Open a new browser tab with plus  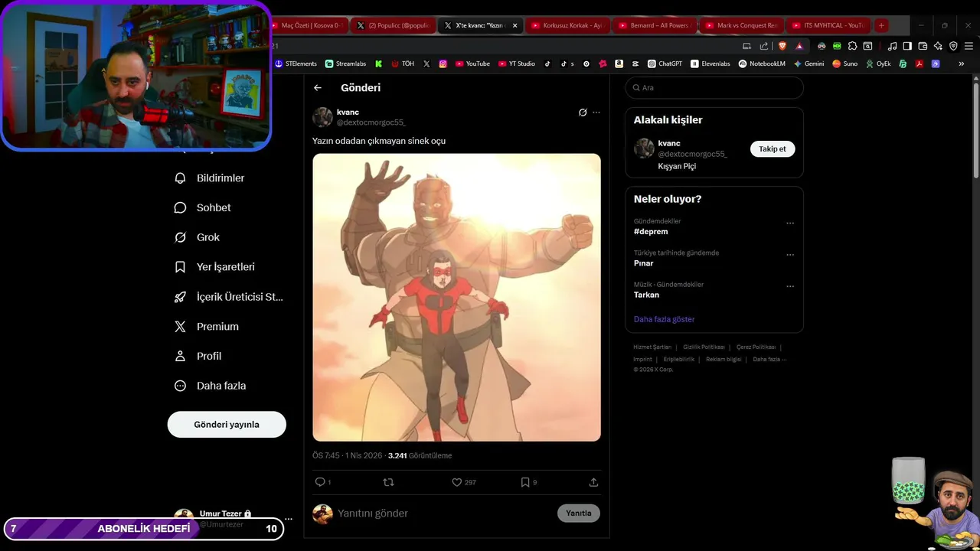coord(881,25)
